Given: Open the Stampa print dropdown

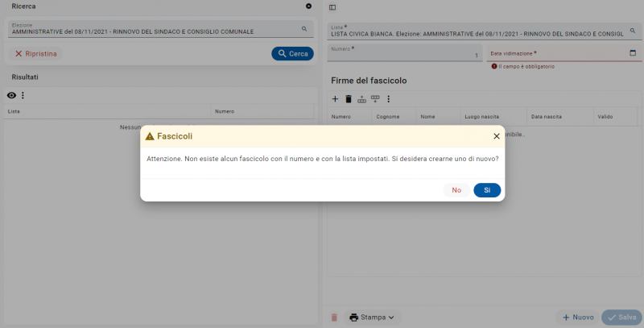Looking at the screenshot, I should point(372,318).
